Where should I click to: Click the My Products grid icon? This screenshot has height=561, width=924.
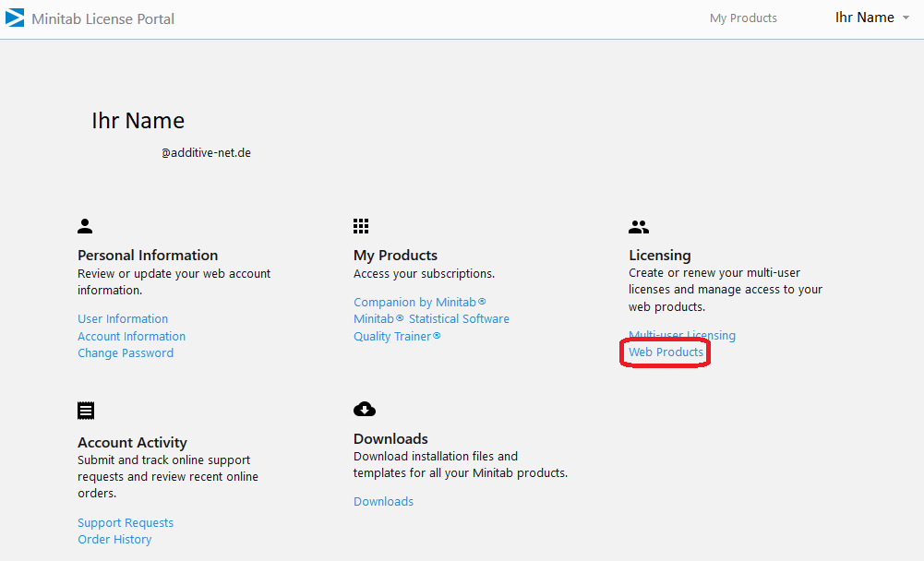coord(361,226)
